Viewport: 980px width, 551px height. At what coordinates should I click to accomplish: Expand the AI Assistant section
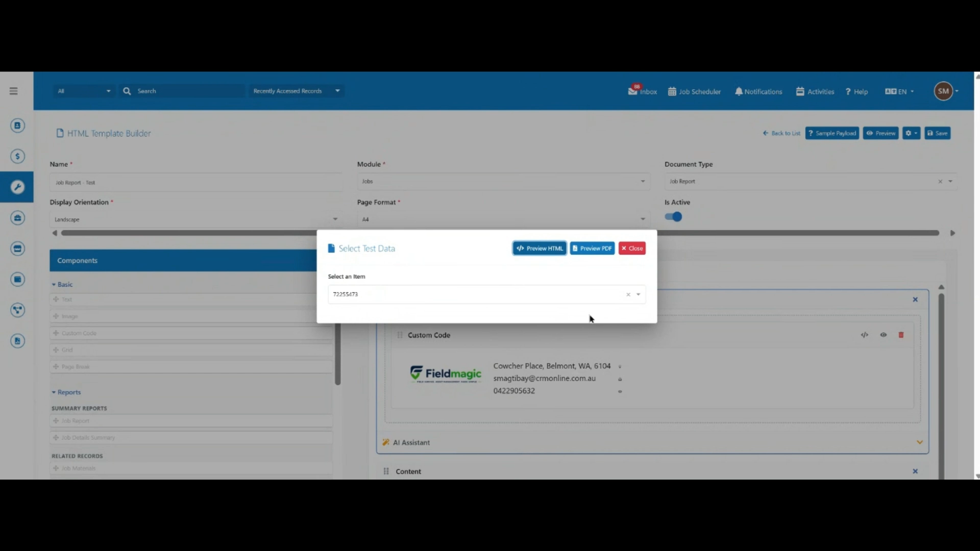pos(919,442)
